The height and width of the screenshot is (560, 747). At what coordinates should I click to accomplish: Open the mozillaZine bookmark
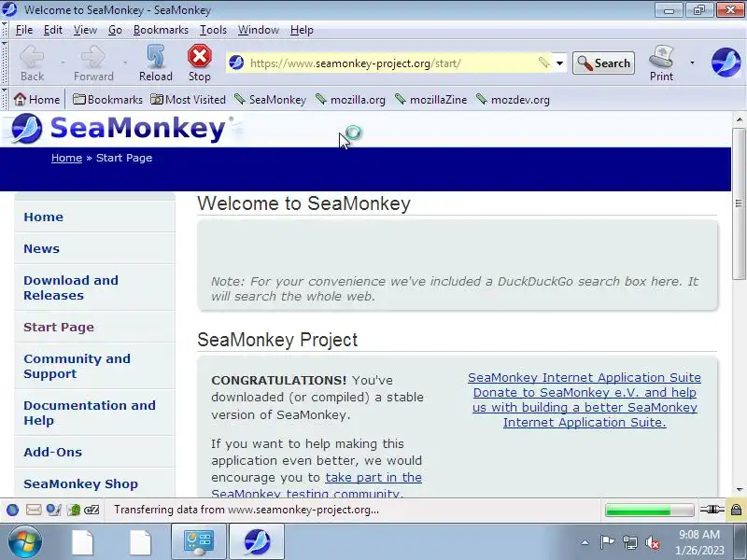(x=431, y=100)
